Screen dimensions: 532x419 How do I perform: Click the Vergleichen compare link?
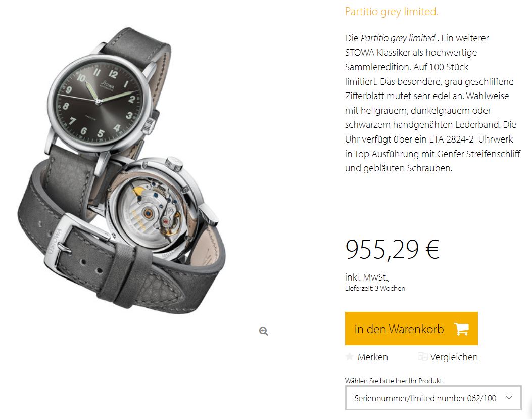[454, 357]
